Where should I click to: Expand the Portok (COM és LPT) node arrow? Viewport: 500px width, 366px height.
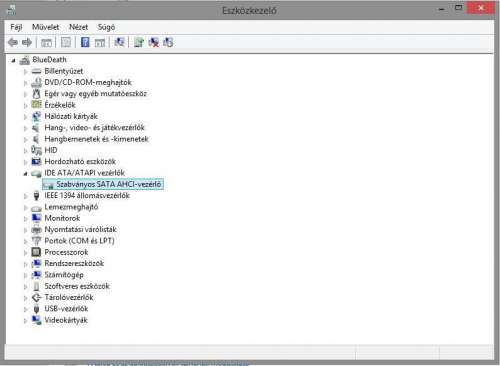25,242
